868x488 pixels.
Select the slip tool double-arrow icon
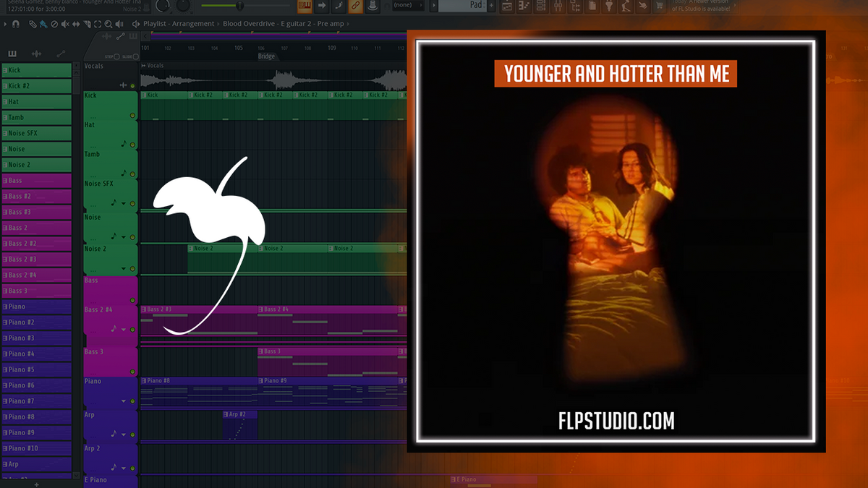click(x=76, y=24)
